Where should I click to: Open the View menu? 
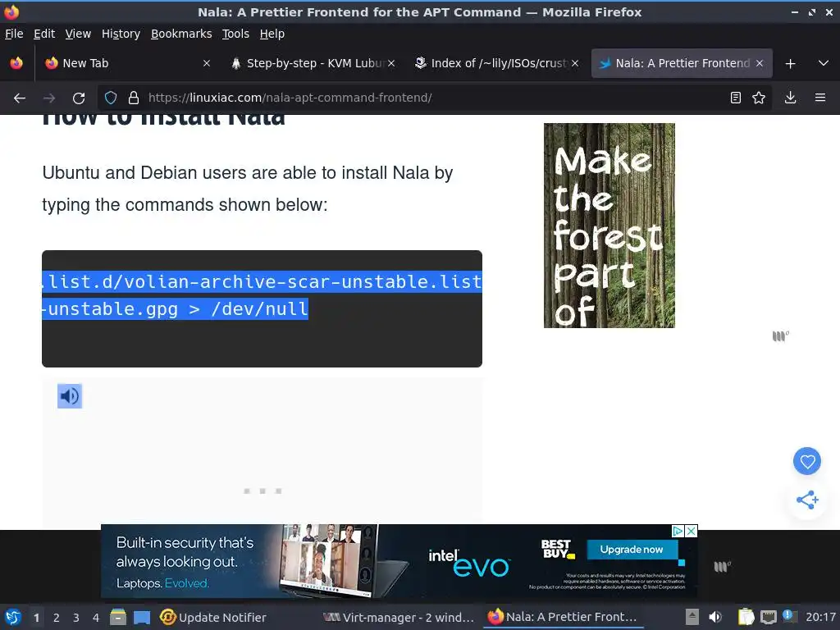tap(78, 34)
